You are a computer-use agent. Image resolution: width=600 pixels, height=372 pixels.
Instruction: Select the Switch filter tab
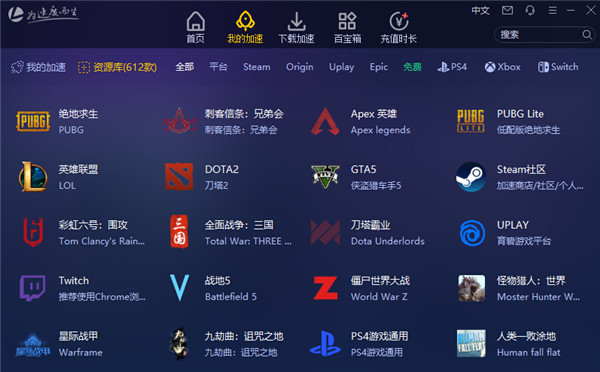[x=558, y=67]
